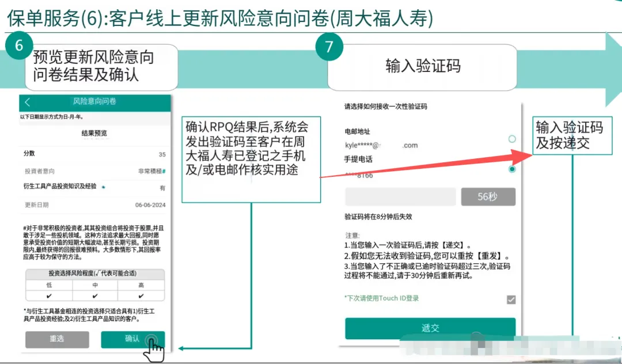Screen dimensions: 622x364
Task: Click the 结果预览 heading
Action: [94, 133]
